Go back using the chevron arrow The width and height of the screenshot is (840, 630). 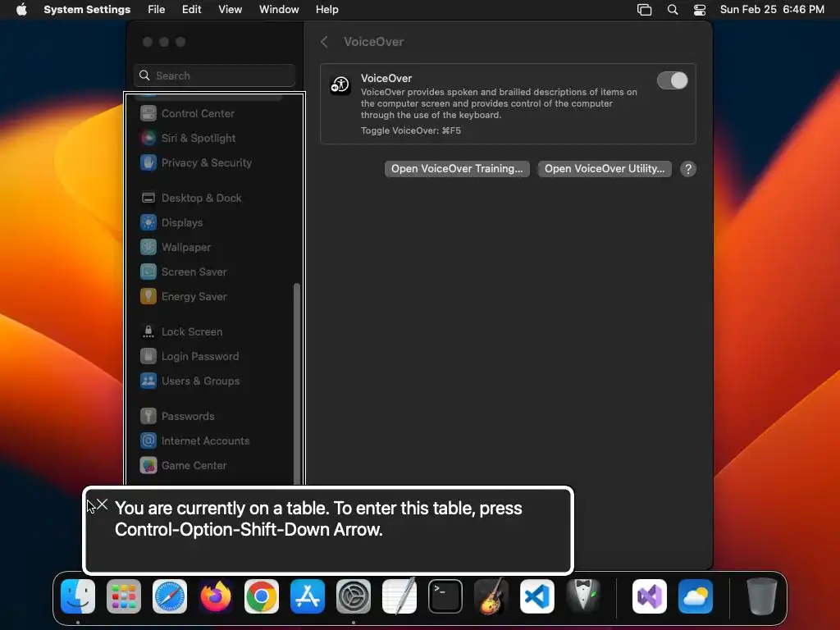(324, 42)
